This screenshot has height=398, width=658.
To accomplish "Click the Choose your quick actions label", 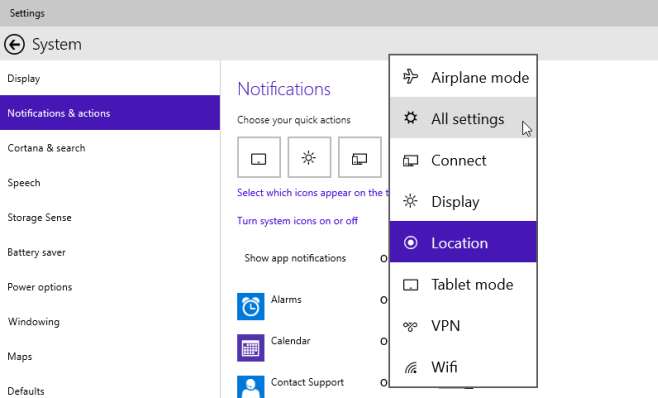I will 294,120.
